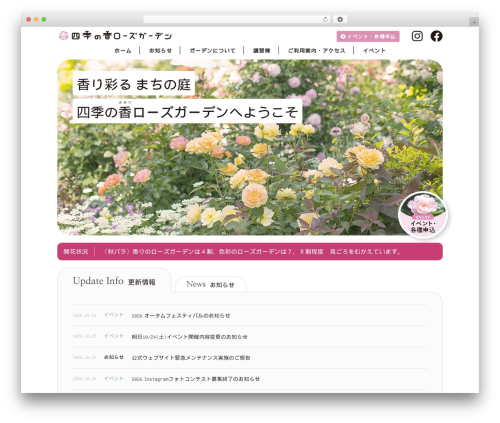Open 明日10/24(土)イベント article link

(189, 337)
